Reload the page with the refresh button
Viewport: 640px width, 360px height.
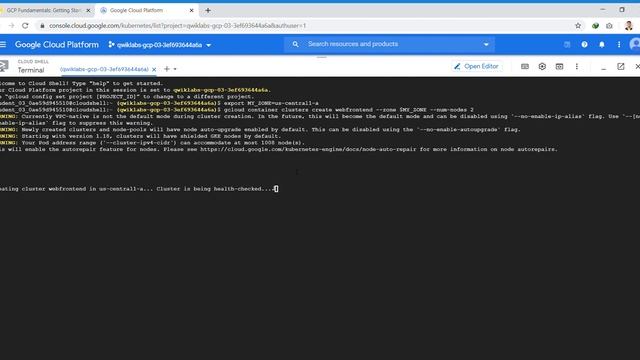click(25, 26)
